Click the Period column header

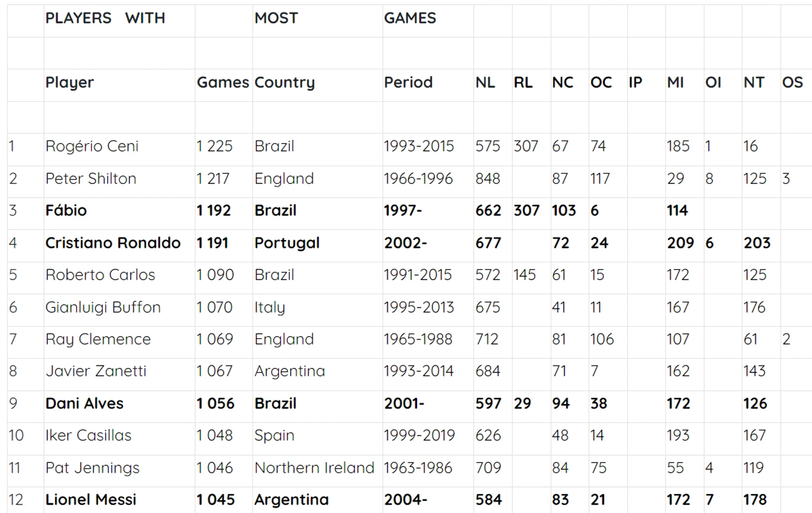click(x=428, y=82)
